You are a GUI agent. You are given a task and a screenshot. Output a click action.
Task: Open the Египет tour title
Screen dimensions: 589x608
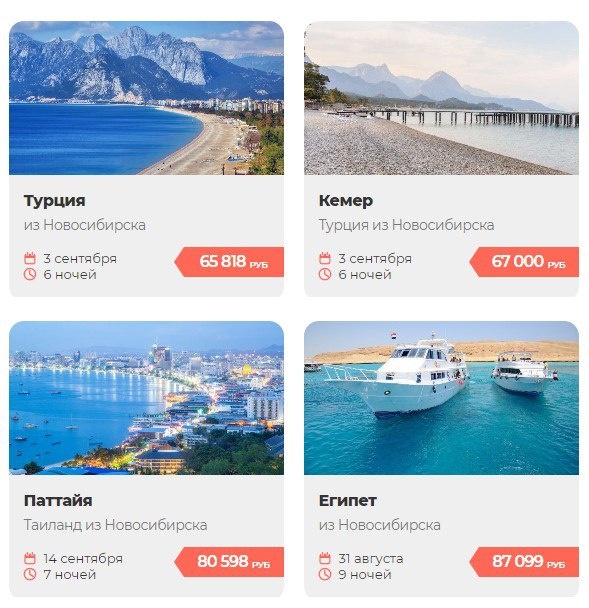point(348,501)
